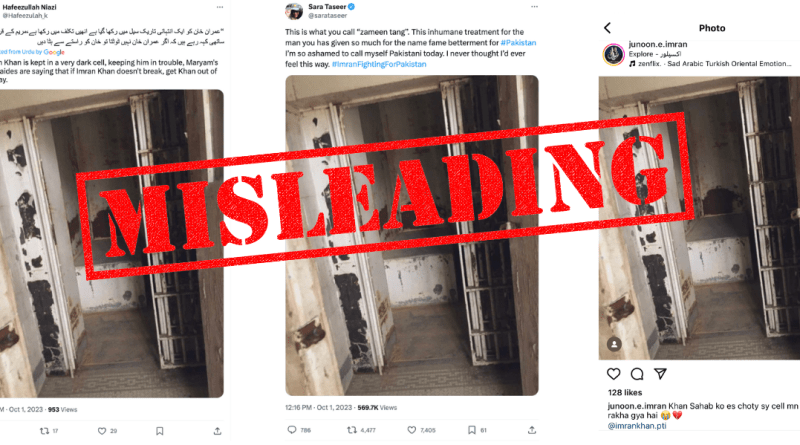Share the Instagram photo via send icon
The height and width of the screenshot is (445, 800).
point(660,374)
